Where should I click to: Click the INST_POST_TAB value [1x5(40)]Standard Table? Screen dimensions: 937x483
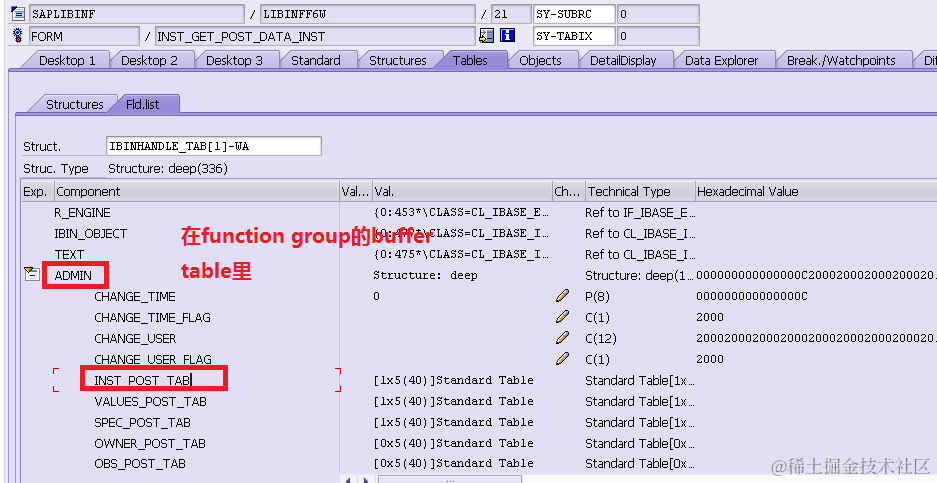[454, 380]
